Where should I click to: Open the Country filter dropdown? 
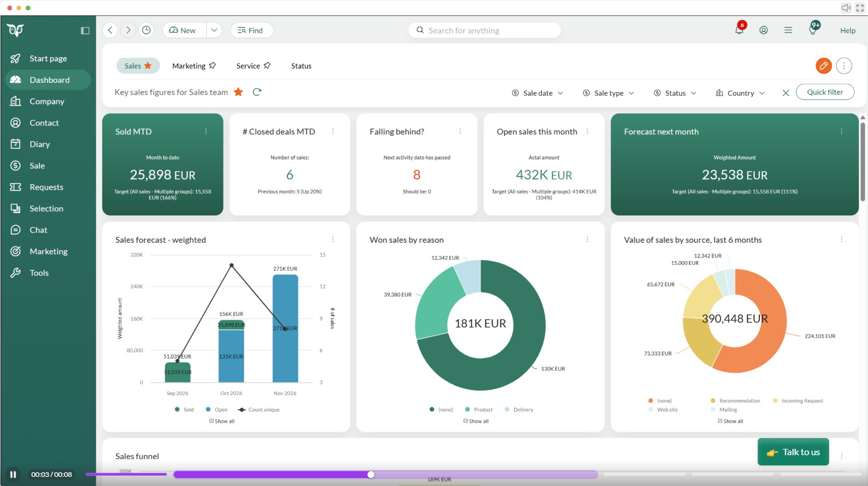(740, 93)
